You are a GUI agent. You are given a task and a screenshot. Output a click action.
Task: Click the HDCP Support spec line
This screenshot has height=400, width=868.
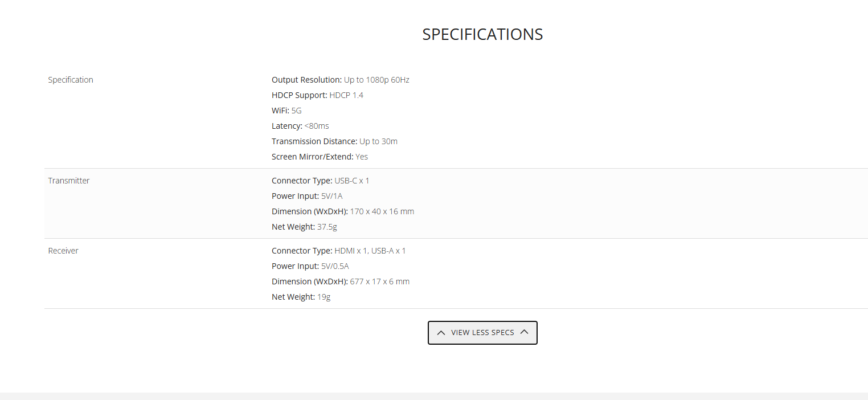tap(317, 95)
